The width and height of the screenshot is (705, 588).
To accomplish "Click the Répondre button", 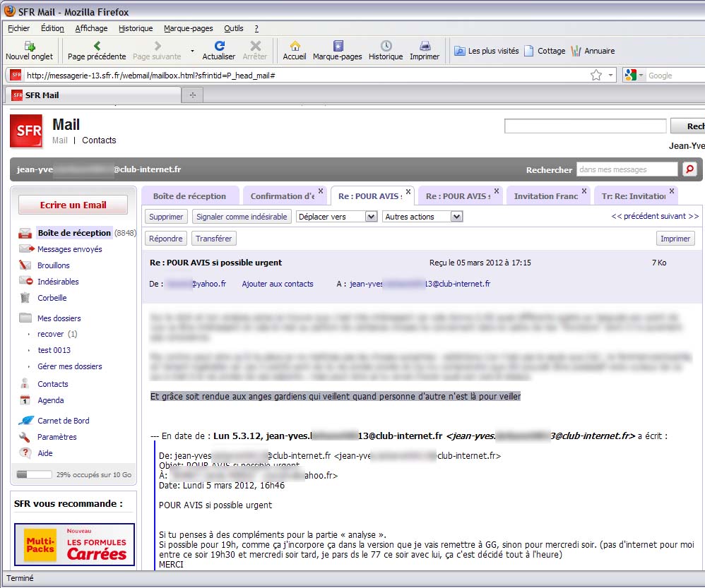I will (x=165, y=239).
